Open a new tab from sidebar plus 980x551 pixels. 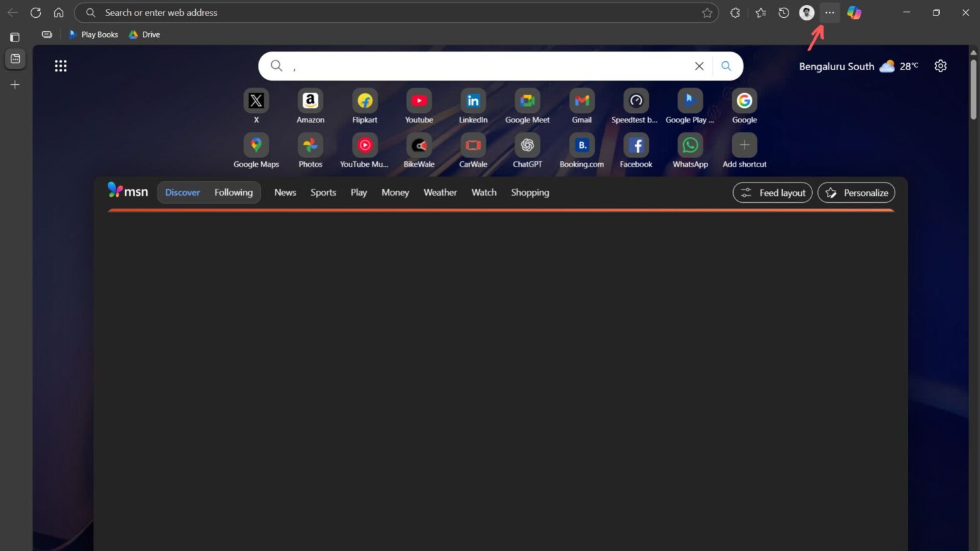[x=15, y=84]
